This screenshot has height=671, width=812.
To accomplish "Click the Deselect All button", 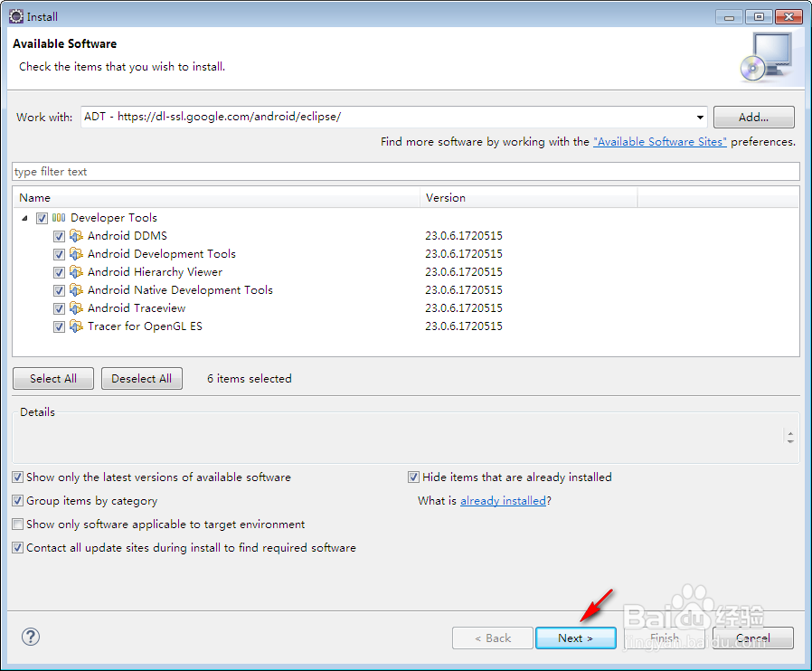I will pyautogui.click(x=141, y=379).
